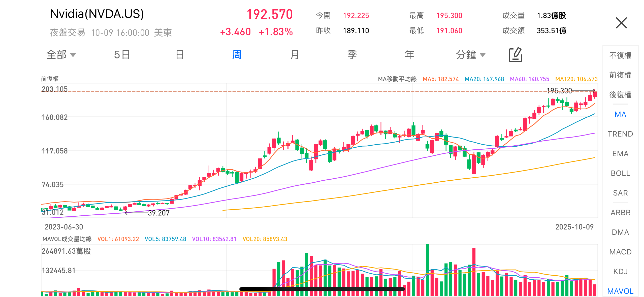Viewport: 644px width, 297px height.
Task: Expand the 全部 dropdown arrow
Action: click(x=73, y=55)
